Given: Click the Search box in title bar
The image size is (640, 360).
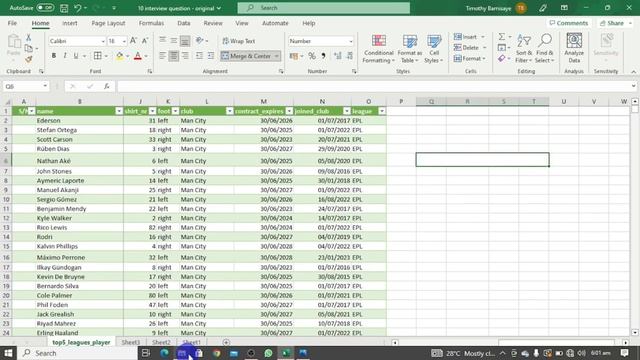Looking at the screenshot, I should (x=324, y=8).
